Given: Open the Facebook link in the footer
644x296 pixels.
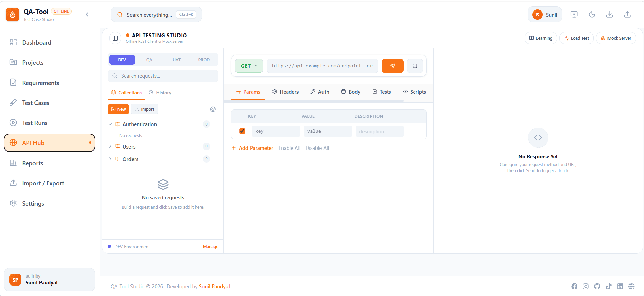Looking at the screenshot, I should point(574,286).
